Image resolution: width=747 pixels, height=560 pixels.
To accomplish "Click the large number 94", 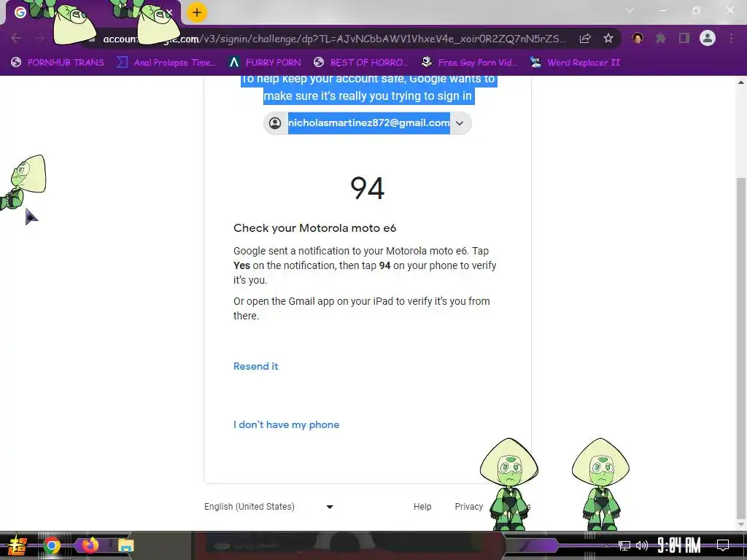I will click(x=368, y=188).
